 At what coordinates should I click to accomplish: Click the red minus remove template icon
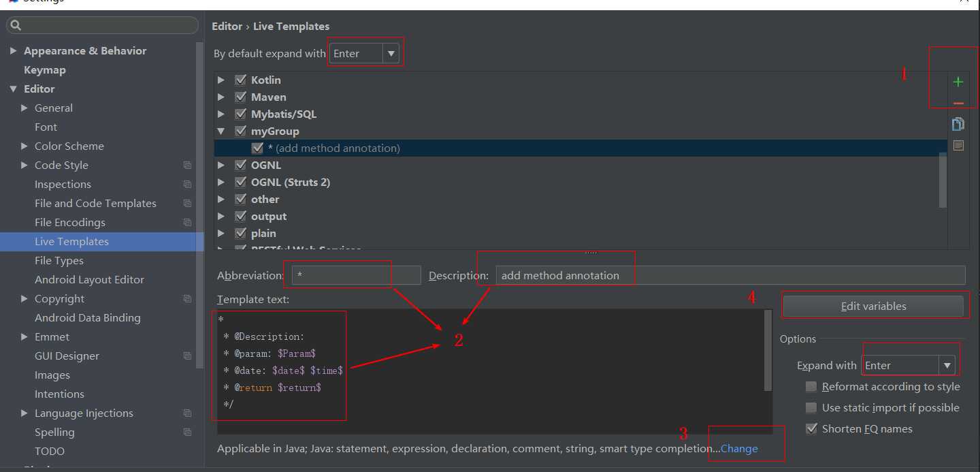click(x=958, y=104)
